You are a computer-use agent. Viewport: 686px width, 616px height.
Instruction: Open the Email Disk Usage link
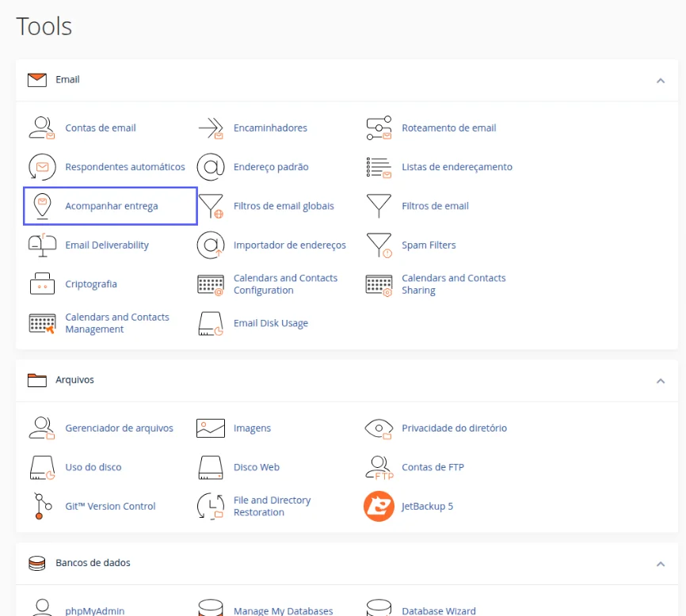tap(271, 324)
